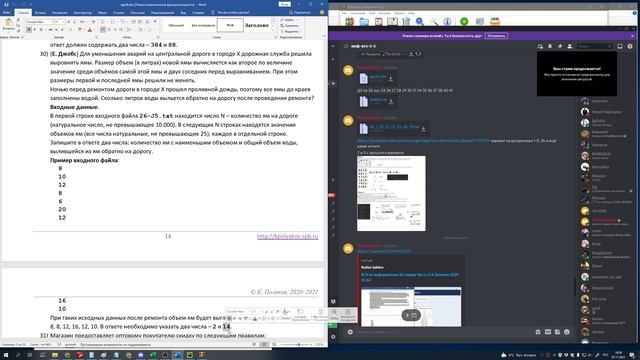Viewport: 640px width, 360px height.
Task: Toggle italic formatting in Word
Action: pos(35,30)
